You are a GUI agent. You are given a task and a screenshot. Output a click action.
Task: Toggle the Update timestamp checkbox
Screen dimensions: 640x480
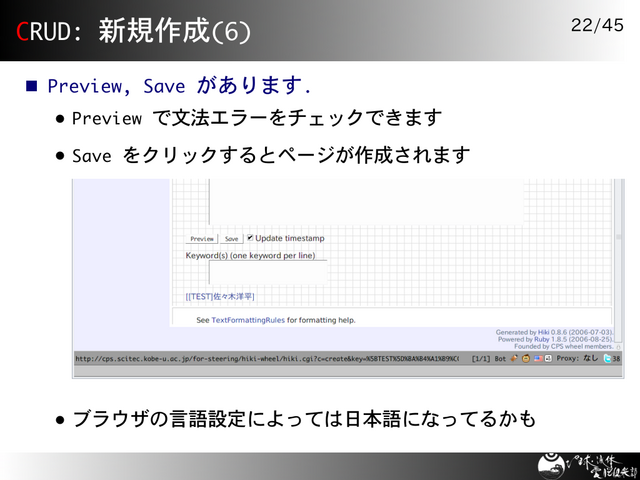point(250,238)
